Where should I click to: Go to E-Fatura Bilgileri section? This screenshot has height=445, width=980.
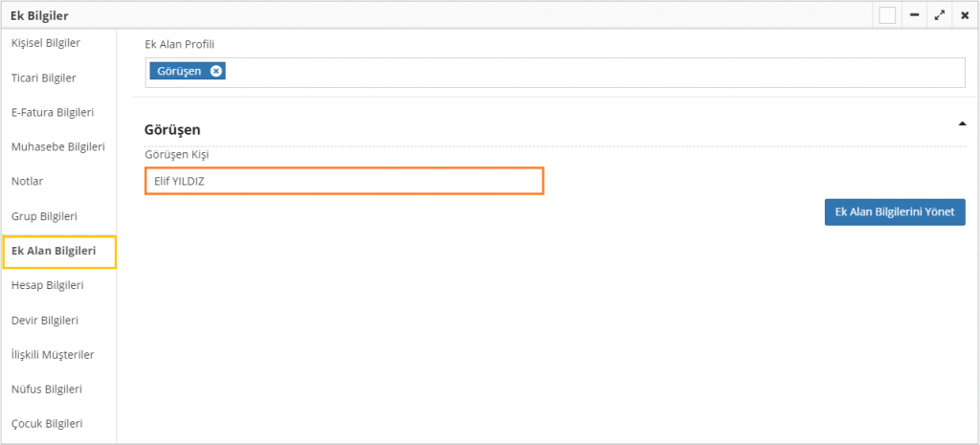(53, 112)
